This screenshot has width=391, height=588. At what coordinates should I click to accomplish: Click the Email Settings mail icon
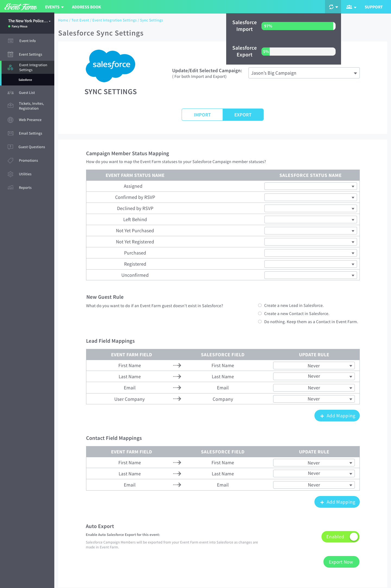pos(11,133)
